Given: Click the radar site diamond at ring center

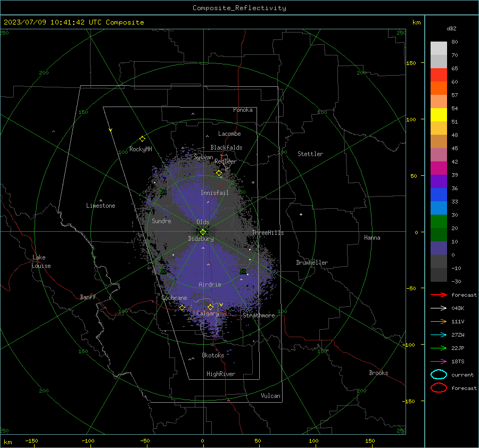Looking at the screenshot, I should [203, 232].
